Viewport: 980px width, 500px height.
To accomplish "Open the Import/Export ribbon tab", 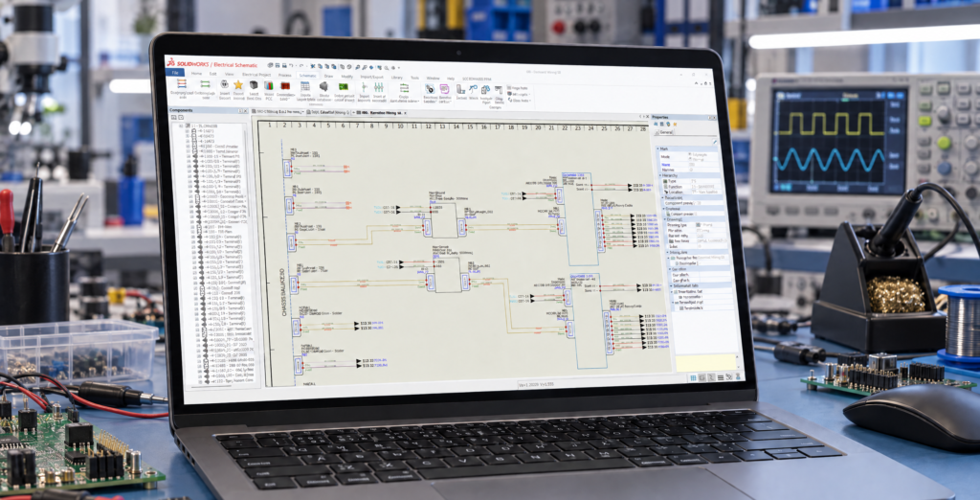I will [372, 77].
